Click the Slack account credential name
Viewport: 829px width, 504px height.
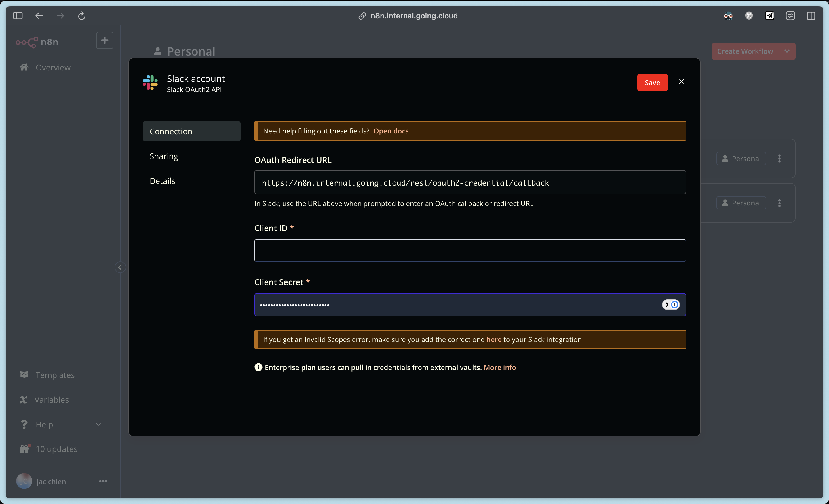[x=196, y=79]
